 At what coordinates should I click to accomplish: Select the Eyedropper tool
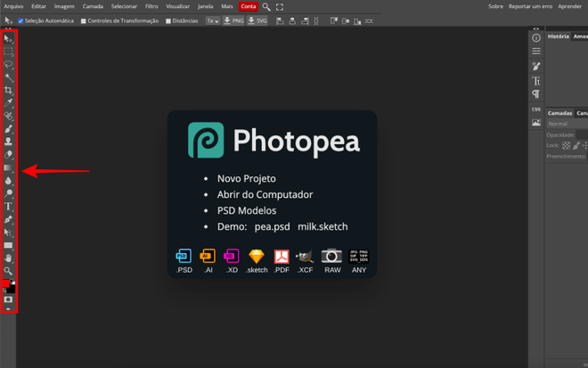8,102
